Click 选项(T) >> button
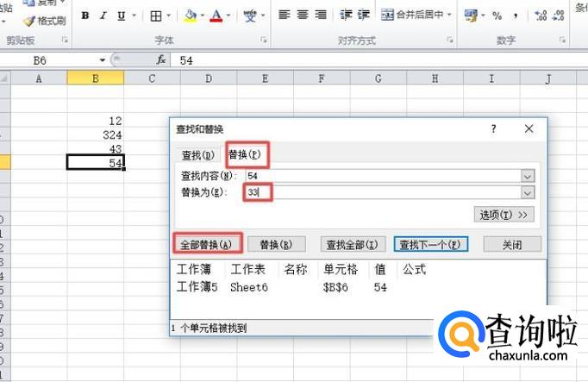Image resolution: width=588 pixels, height=382 pixels. 504,215
